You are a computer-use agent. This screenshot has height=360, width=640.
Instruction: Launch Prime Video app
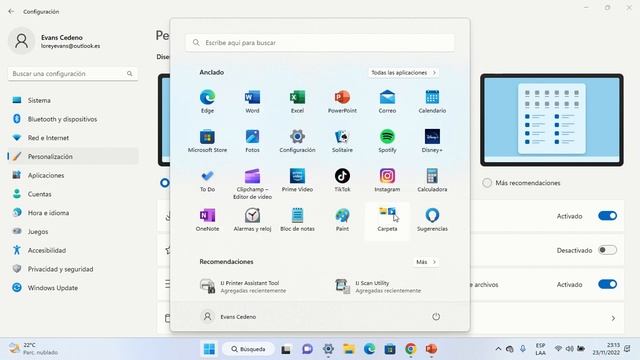297,180
